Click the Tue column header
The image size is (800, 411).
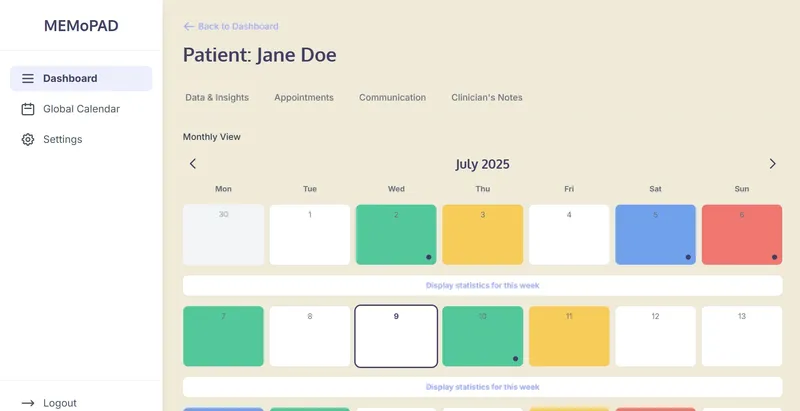[x=310, y=189]
